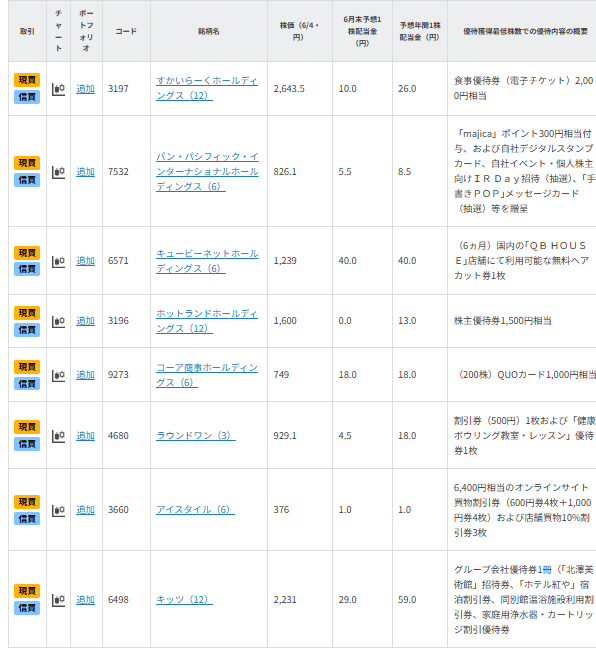Select stock price value 826.1

285,172
